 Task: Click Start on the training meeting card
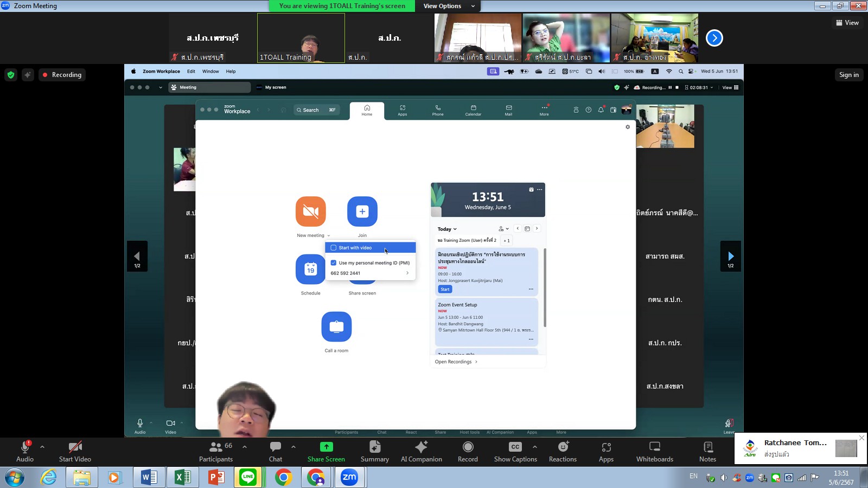[x=445, y=290]
